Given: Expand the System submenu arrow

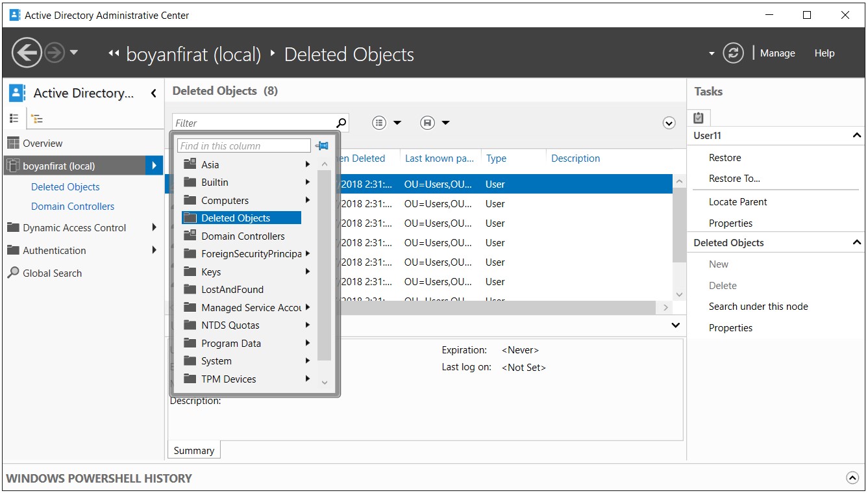Looking at the screenshot, I should (307, 361).
